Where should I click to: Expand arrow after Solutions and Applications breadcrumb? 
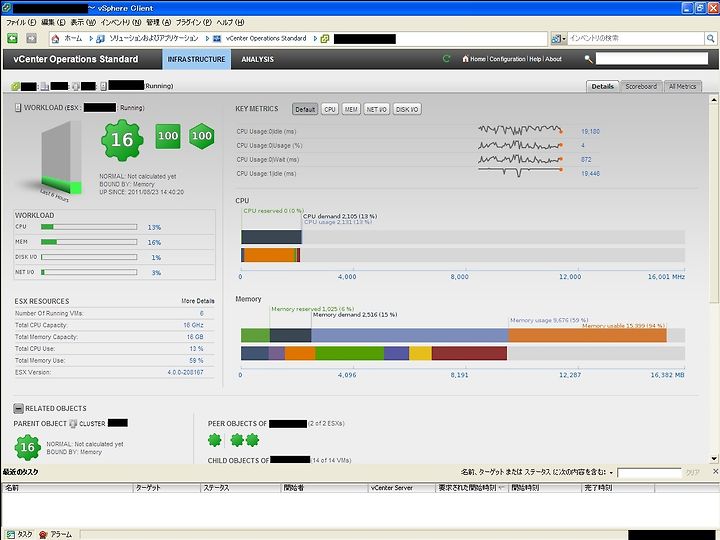[x=207, y=39]
